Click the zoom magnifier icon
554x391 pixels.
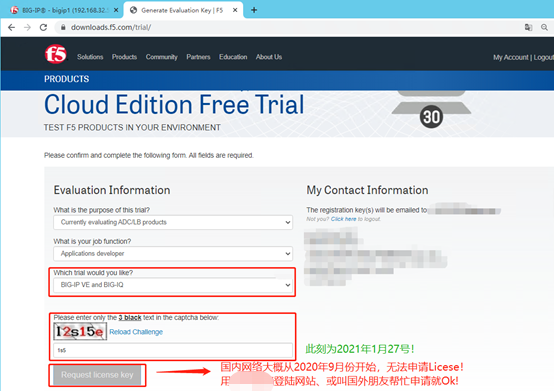[x=544, y=27]
